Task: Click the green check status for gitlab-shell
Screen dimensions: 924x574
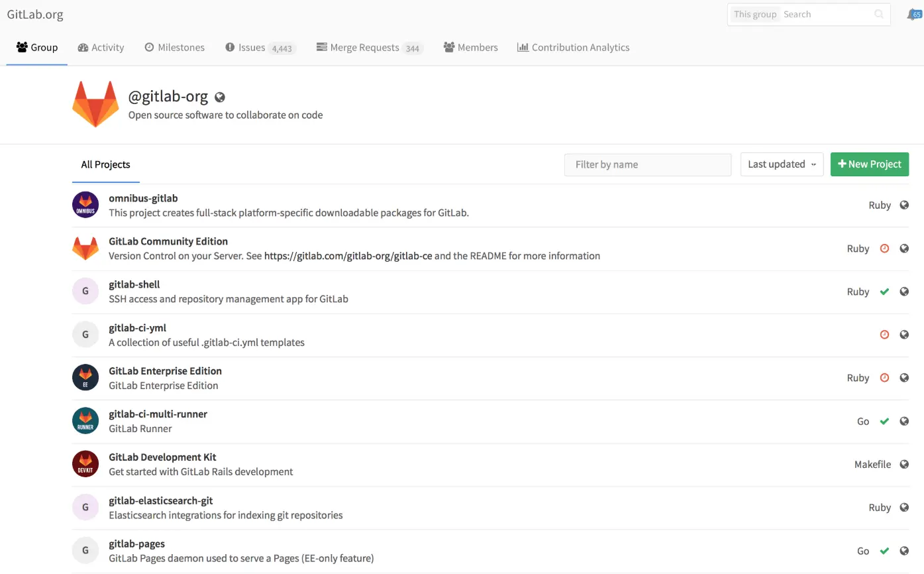Action: pos(884,292)
